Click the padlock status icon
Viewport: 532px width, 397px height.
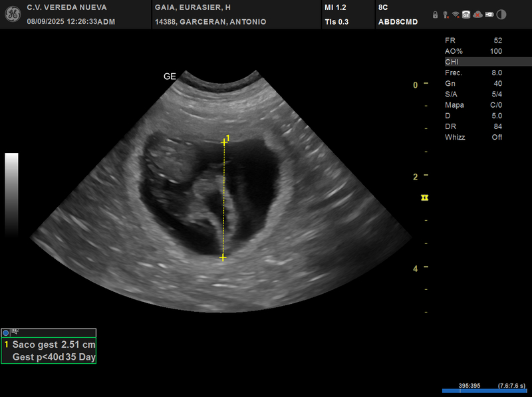click(435, 15)
